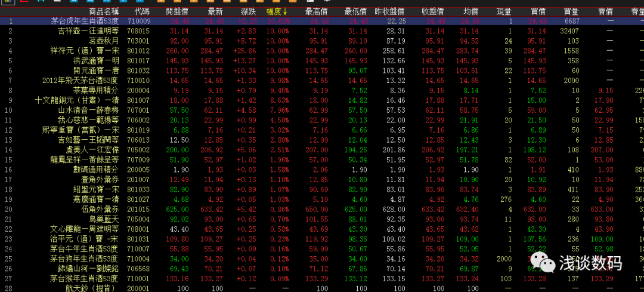Image resolution: width=644 pixels, height=292 pixels.
Task: Sort by the 最新 column header
Action: tap(215, 11)
